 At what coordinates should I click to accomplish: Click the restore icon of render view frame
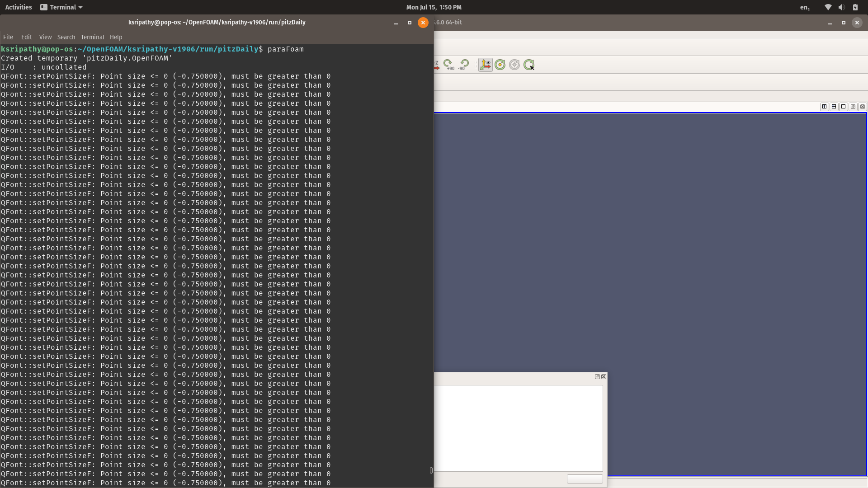pyautogui.click(x=853, y=107)
